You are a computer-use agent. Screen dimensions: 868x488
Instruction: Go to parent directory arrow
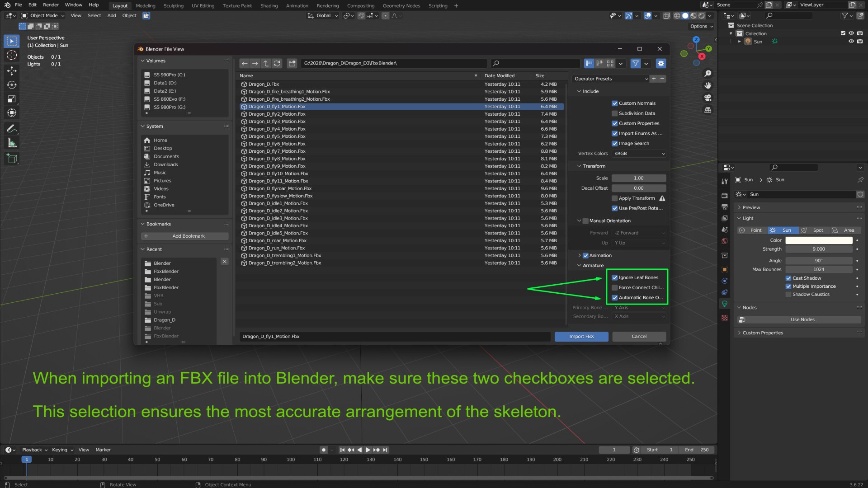click(266, 64)
